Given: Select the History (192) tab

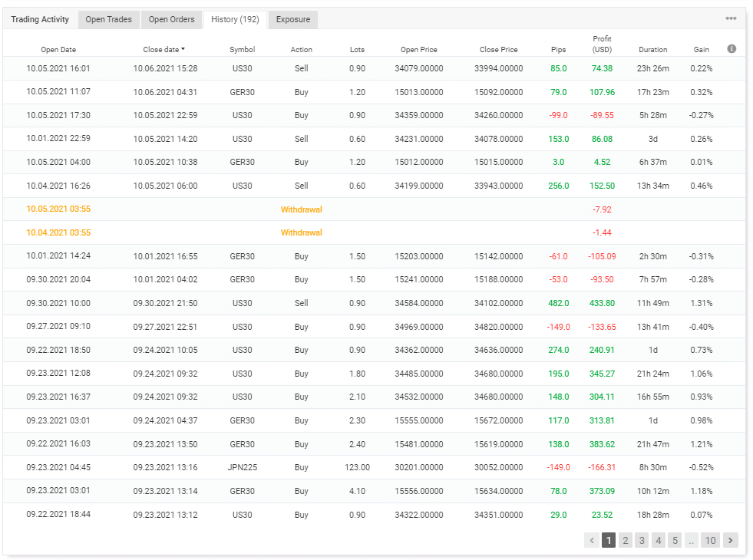Looking at the screenshot, I should (236, 19).
